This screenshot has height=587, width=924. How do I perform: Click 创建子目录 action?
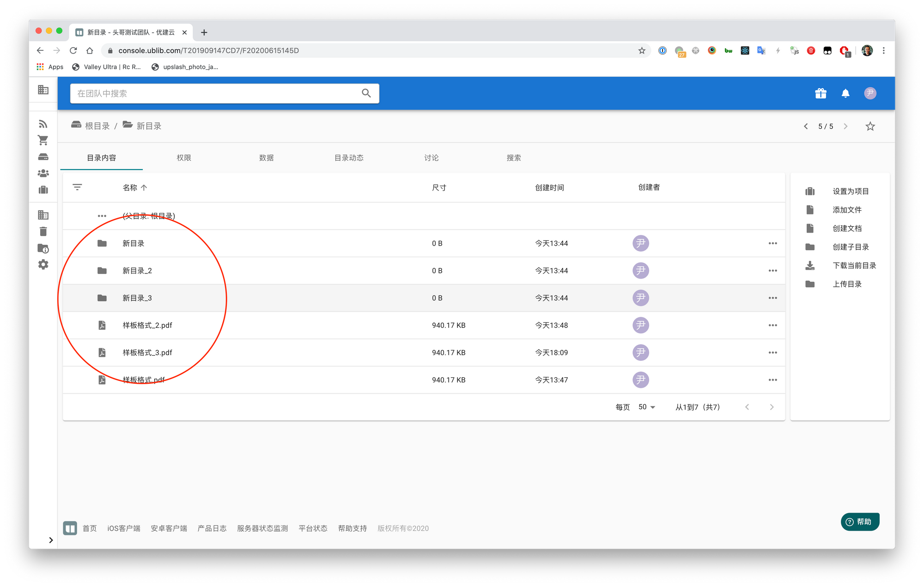(851, 247)
